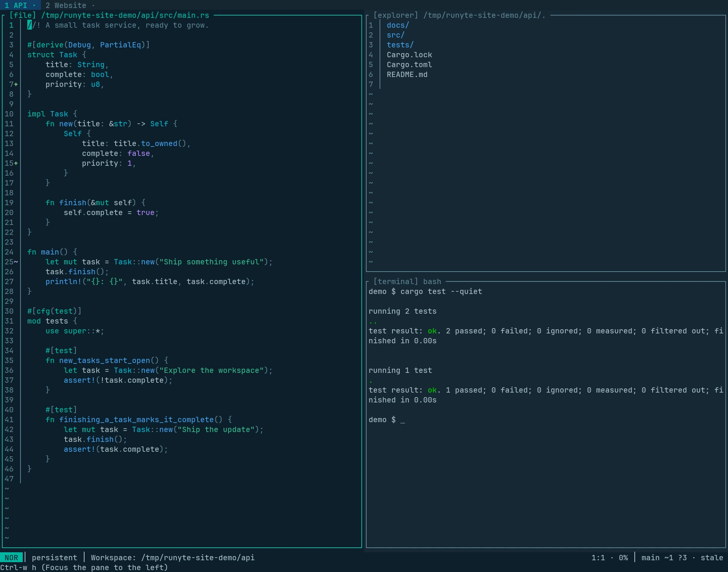Click the persistent status label

(55, 558)
